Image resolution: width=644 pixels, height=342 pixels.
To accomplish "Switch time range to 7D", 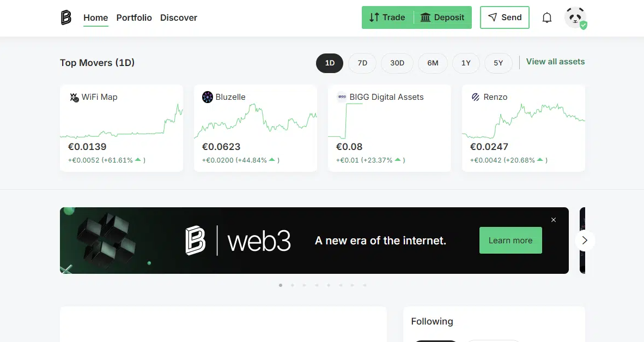I will 362,63.
